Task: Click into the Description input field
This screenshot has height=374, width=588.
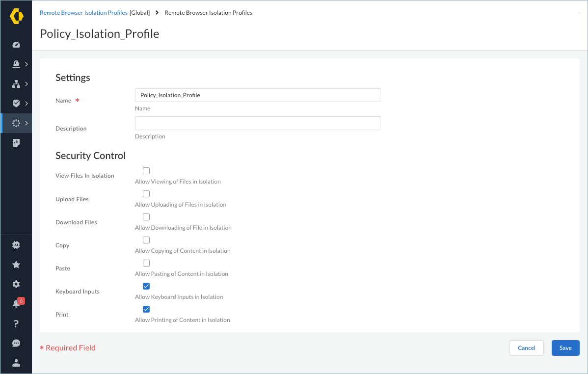Action: [257, 123]
